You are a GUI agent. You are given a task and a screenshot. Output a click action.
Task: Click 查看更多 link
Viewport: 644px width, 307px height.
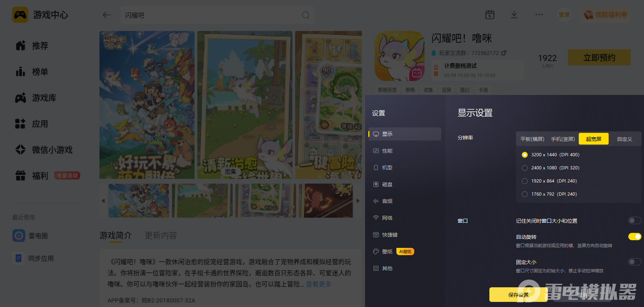pyautogui.click(x=318, y=284)
